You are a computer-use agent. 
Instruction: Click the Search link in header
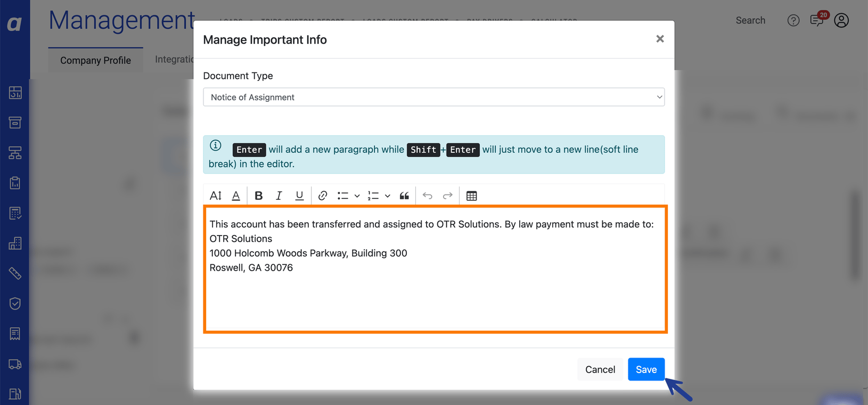[750, 20]
